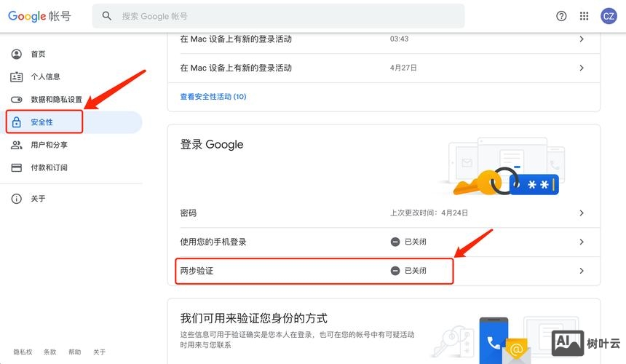Open 关于 footer link

[x=100, y=352]
